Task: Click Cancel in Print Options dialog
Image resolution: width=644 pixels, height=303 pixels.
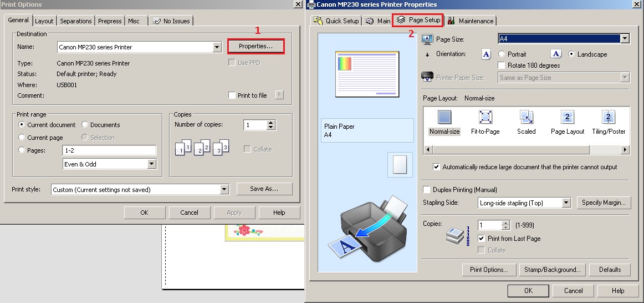Action: [x=190, y=213]
